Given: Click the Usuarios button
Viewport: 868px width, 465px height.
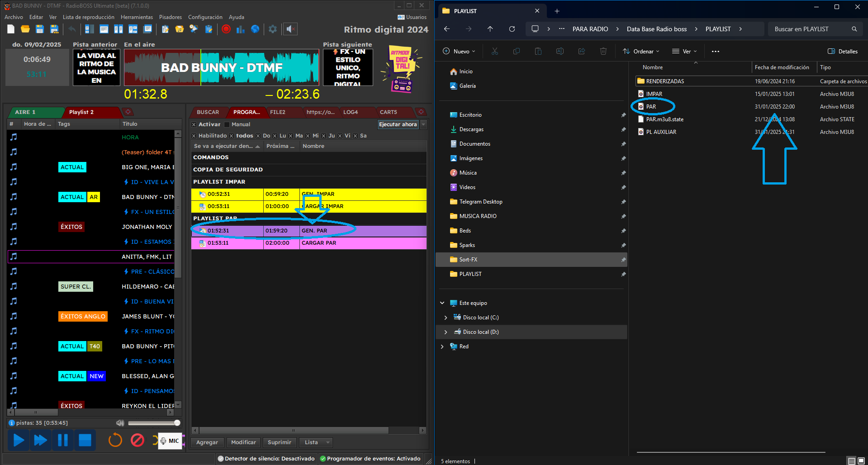Looking at the screenshot, I should point(412,17).
